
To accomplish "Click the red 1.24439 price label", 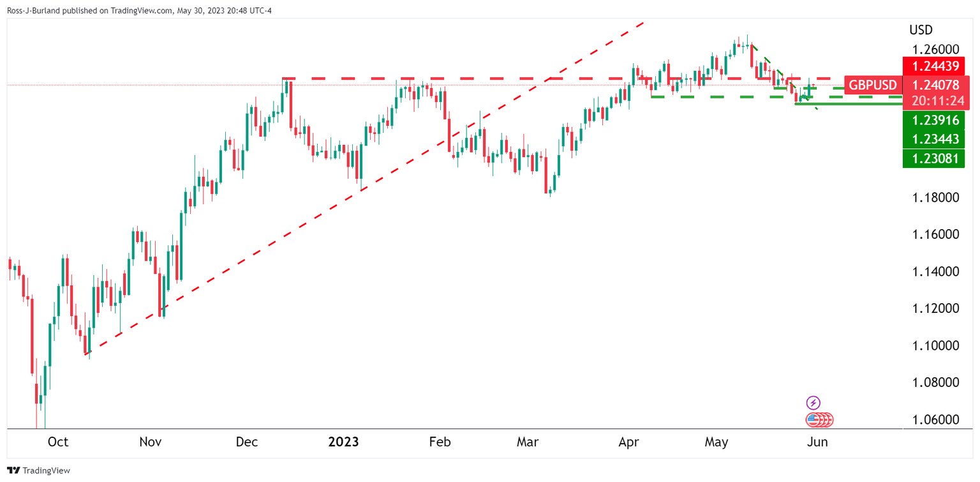I will click(933, 65).
